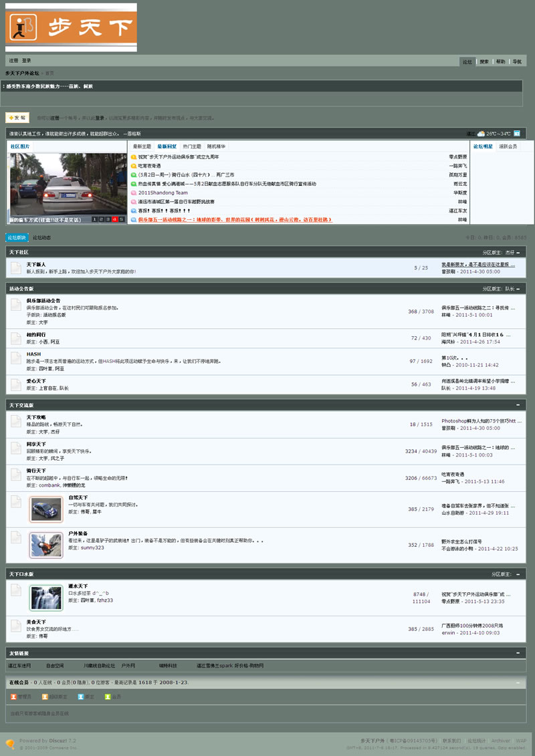
Task: Click the 注册 register link
Action: [13, 60]
